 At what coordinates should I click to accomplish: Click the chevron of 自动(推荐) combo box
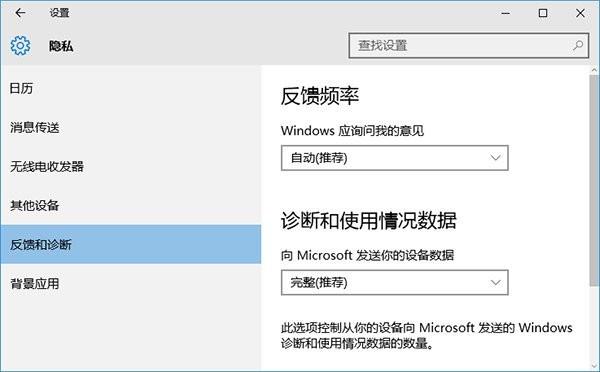(x=496, y=158)
